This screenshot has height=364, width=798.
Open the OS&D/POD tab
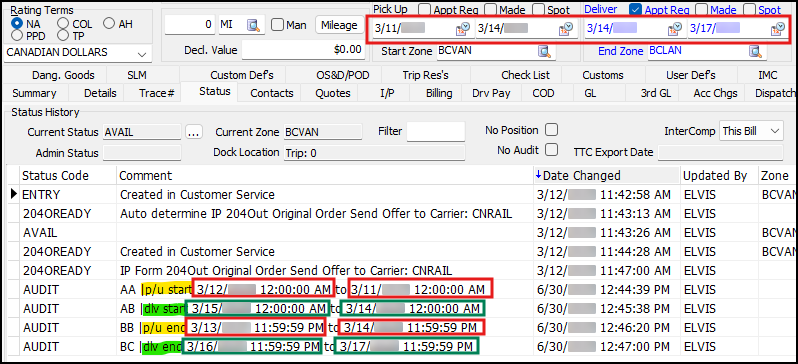(343, 75)
